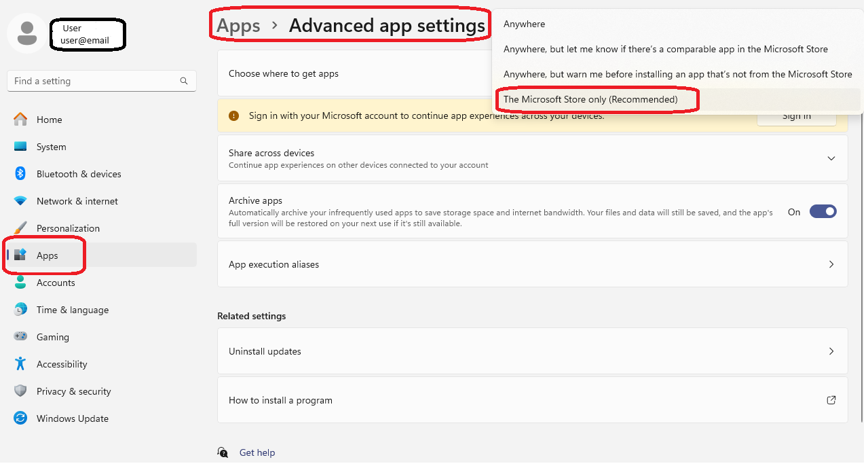Viewport: 868px width, 466px height.
Task: Click the Choose where to get apps label
Action: pos(284,73)
